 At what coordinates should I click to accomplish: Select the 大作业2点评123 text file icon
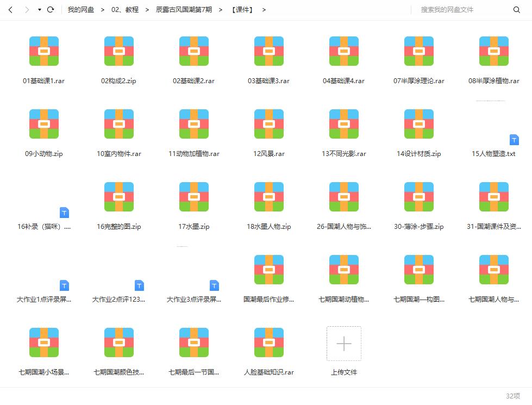pyautogui.click(x=139, y=285)
